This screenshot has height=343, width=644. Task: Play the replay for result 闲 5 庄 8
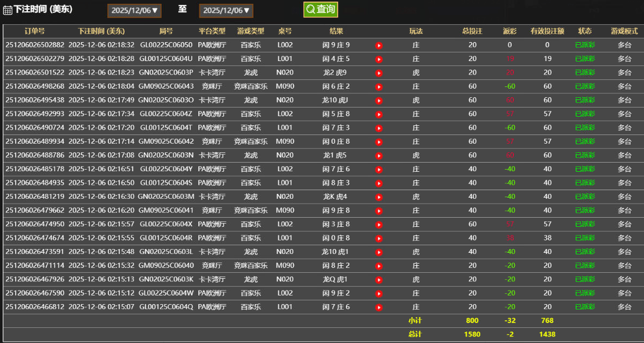(379, 113)
